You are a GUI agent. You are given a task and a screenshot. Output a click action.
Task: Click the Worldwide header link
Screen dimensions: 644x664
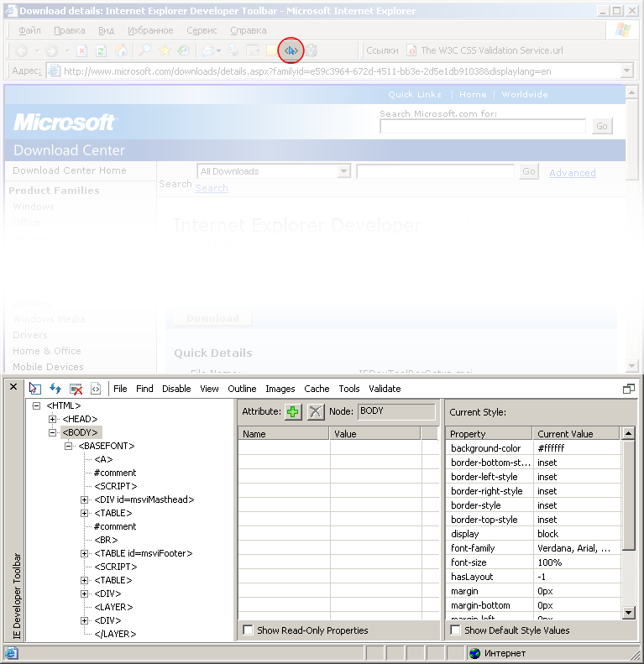click(x=525, y=94)
